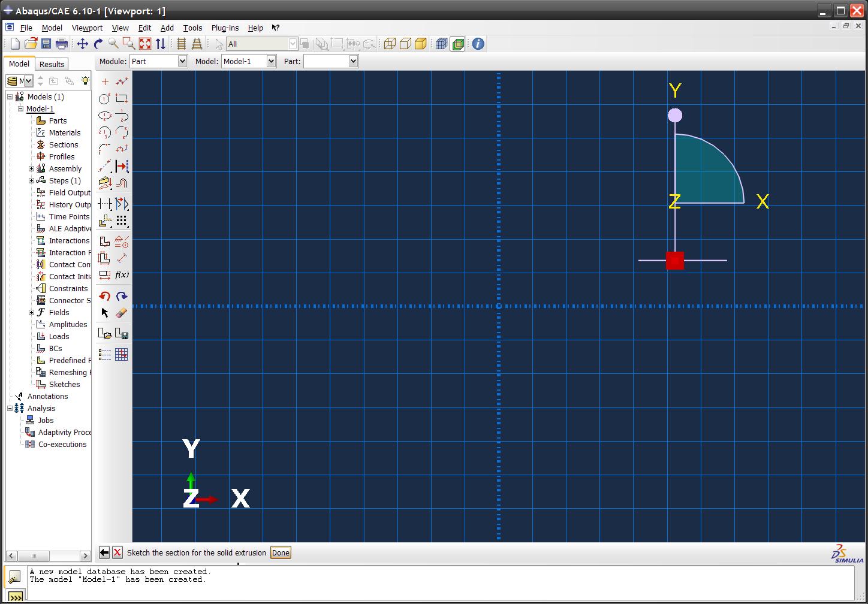Expand the Assembly tree node
This screenshot has width=868, height=604.
click(32, 169)
